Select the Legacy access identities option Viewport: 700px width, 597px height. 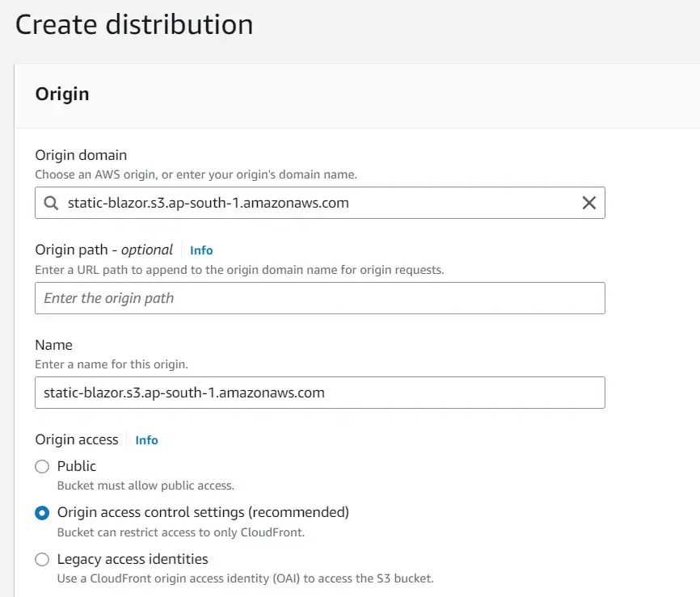pos(41,559)
